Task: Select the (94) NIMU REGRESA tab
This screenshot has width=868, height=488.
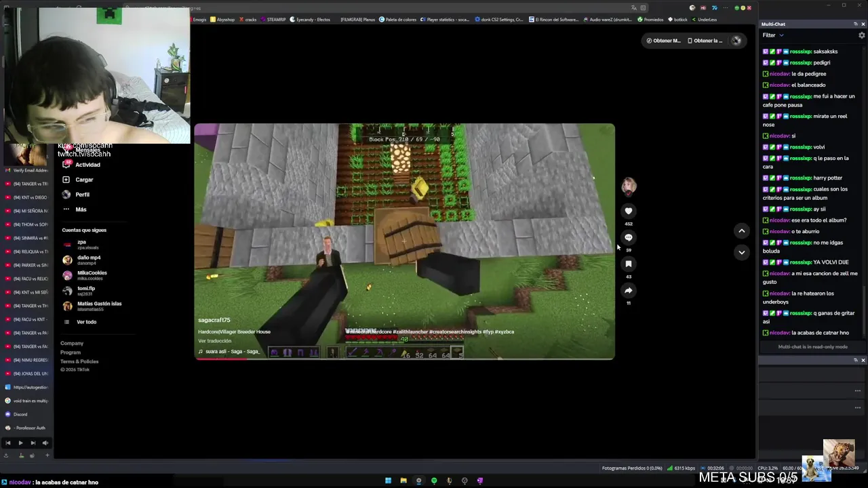Action: 27,360
